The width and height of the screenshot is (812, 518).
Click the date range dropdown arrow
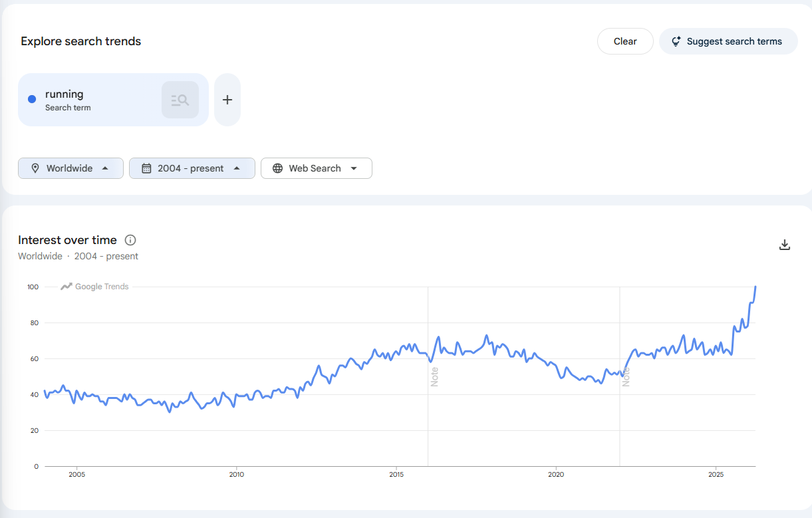tap(237, 168)
